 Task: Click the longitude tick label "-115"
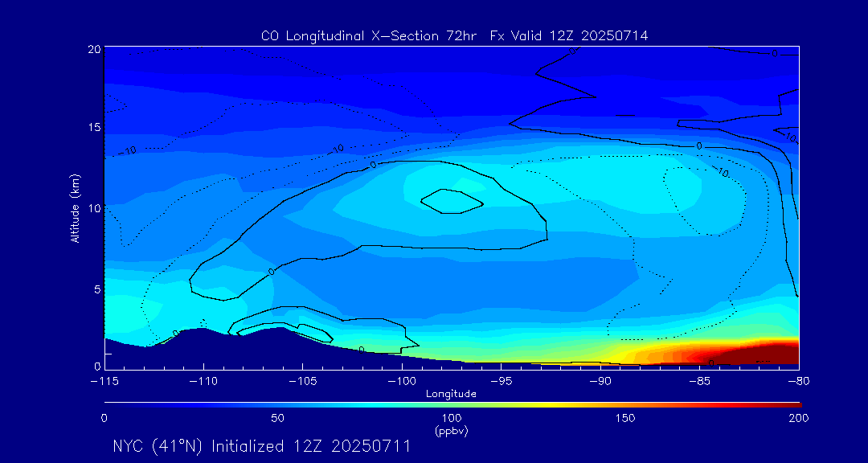(x=104, y=382)
